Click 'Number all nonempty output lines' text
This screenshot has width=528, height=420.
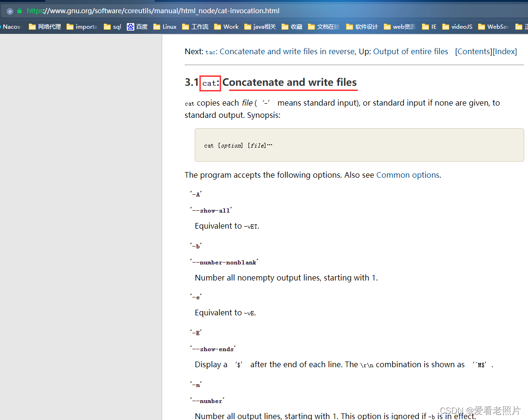click(x=286, y=278)
